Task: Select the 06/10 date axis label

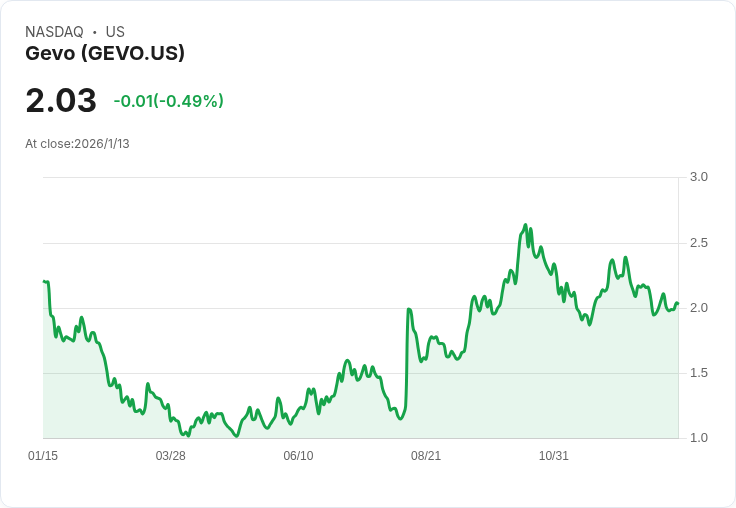Action: pyautogui.click(x=298, y=456)
